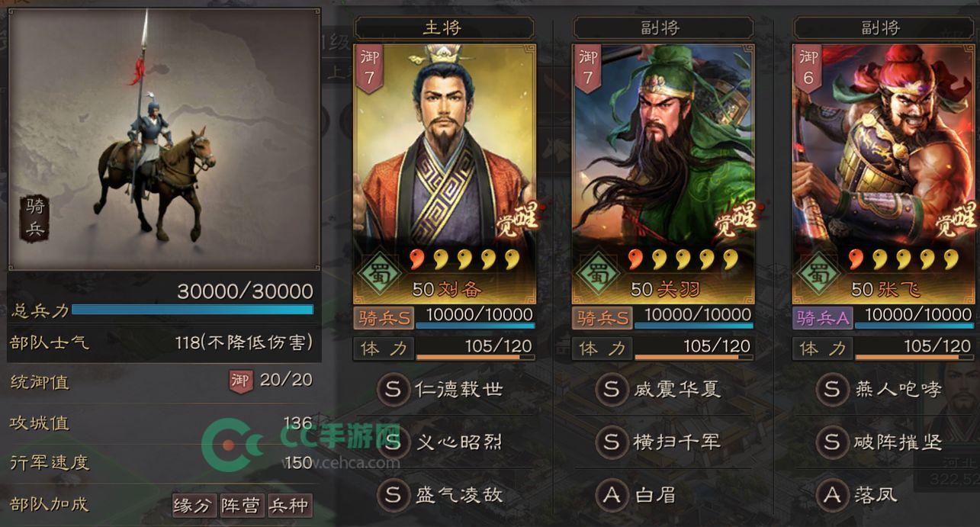Click the cavalry unit preview image
980x527 pixels.
(164, 140)
